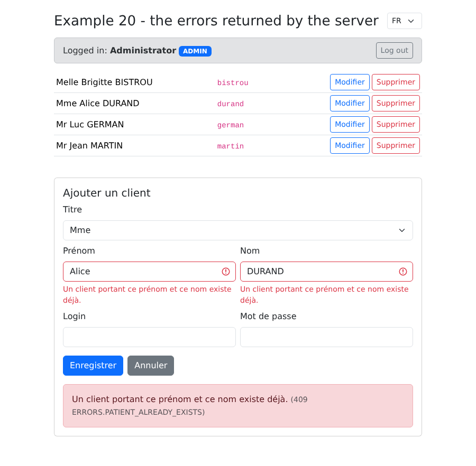Image resolution: width=476 pixels, height=466 pixels.
Task: Focus the Nom field containing DURAND
Action: pos(326,272)
